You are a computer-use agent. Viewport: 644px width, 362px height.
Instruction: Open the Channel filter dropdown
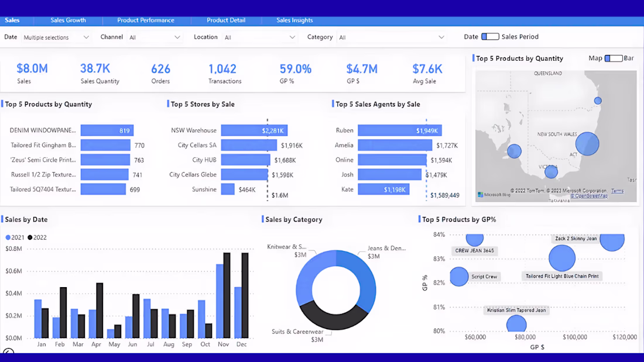[155, 37]
